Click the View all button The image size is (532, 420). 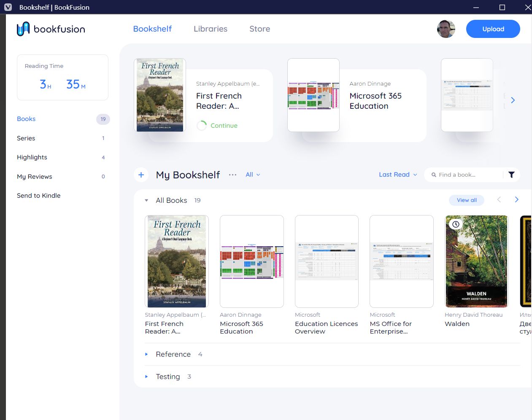tap(467, 200)
